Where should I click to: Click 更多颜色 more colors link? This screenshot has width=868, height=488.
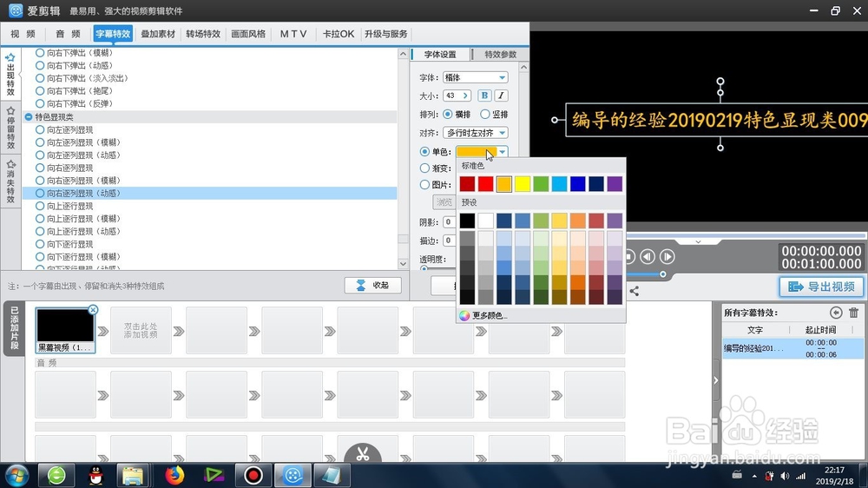pos(490,315)
